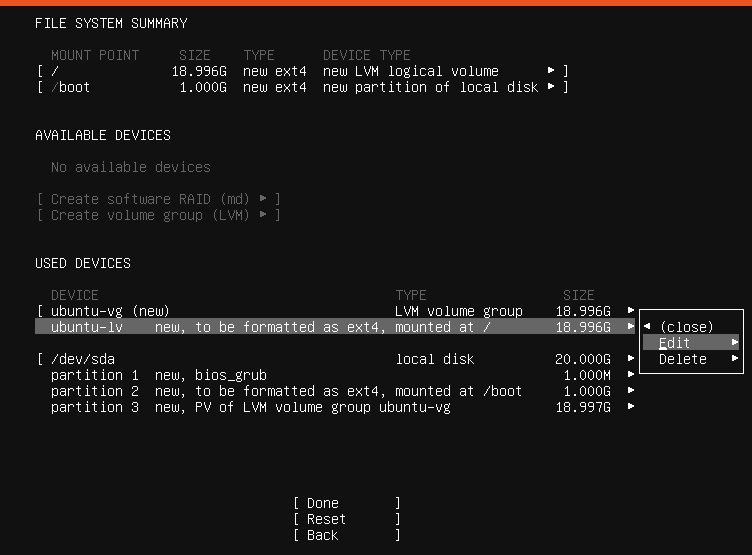
Task: Select Create software RAID (md) option
Action: (x=159, y=199)
